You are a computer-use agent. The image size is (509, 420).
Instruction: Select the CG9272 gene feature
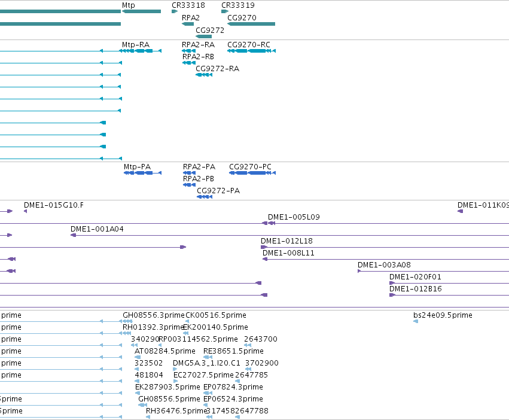[204, 36]
